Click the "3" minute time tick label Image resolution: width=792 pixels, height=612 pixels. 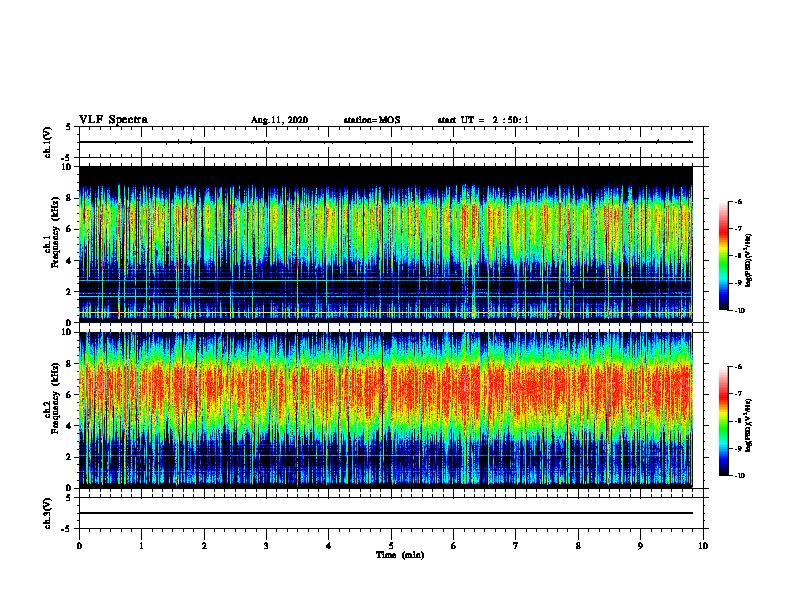[x=266, y=546]
